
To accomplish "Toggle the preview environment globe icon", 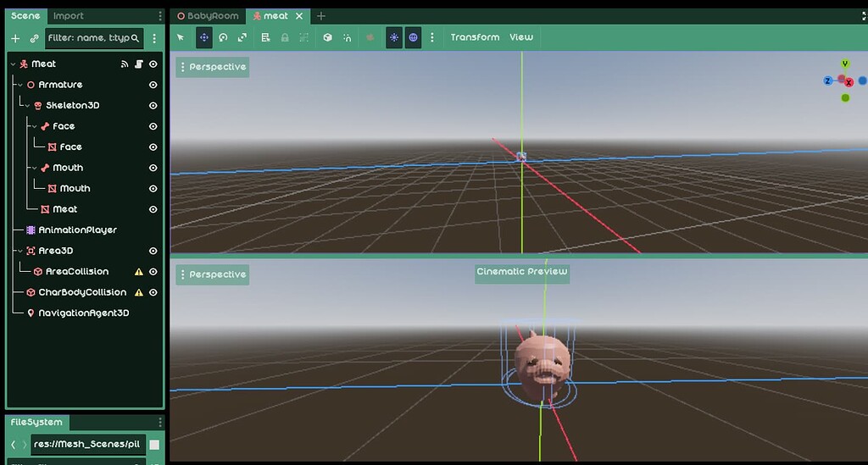I will click(x=413, y=37).
